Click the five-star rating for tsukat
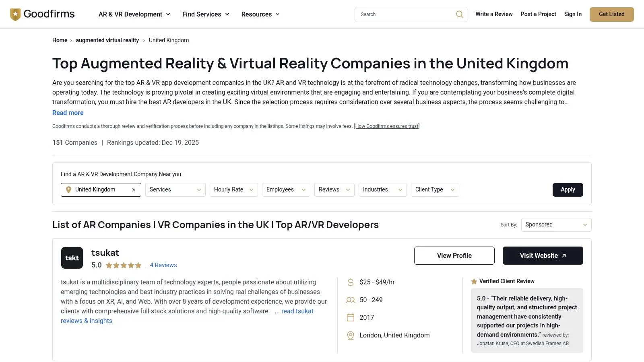Image resolution: width=644 pixels, height=362 pixels. 124,265
